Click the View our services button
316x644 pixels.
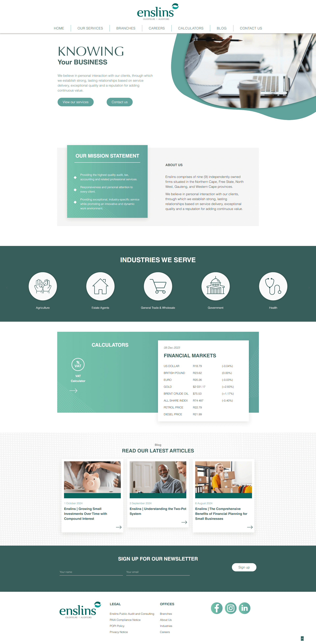(75, 102)
